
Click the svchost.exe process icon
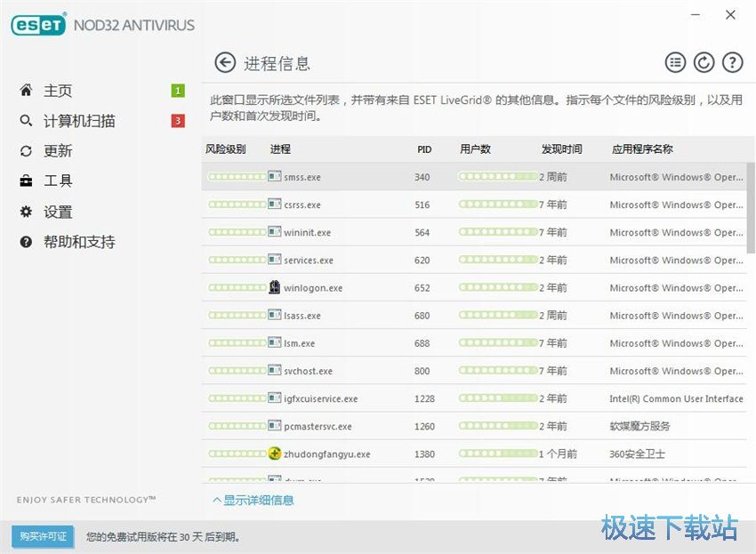pos(274,370)
